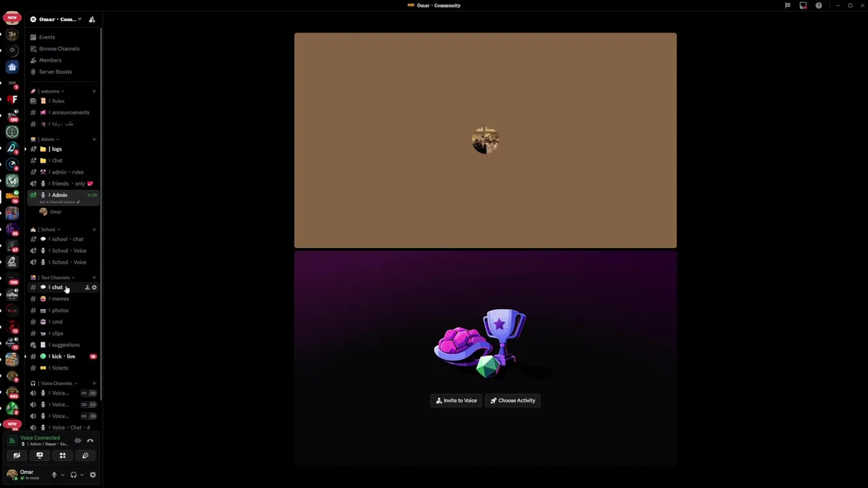Open the Rules channel
Viewport: 868px width, 488px height.
tap(64, 101)
